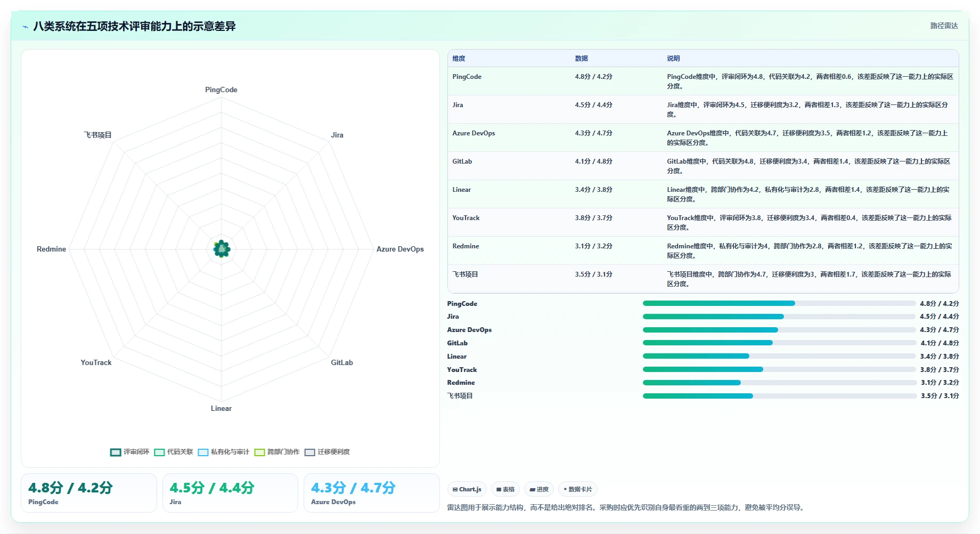Click the 飞书项目 table row name

(x=465, y=274)
